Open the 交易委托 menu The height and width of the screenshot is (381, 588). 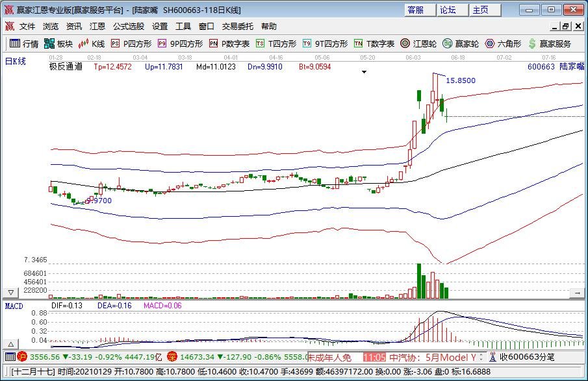pyautogui.click(x=237, y=26)
